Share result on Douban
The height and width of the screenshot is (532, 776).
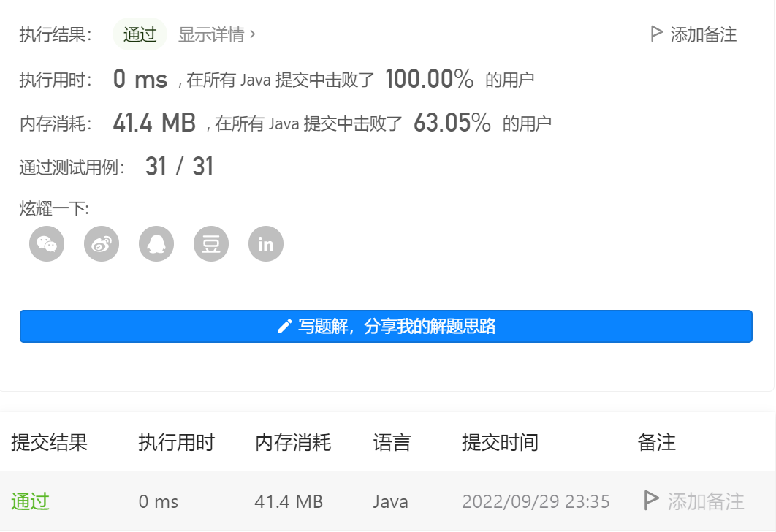[x=210, y=243]
